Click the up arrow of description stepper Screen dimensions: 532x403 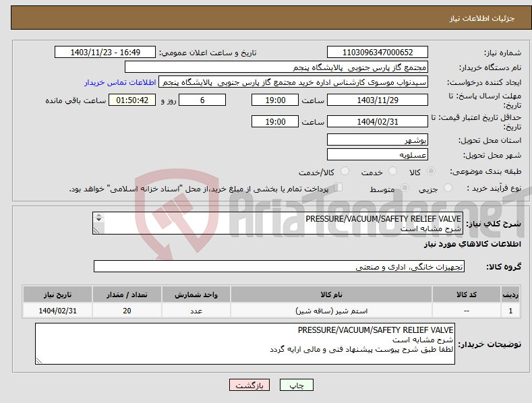tap(98, 216)
